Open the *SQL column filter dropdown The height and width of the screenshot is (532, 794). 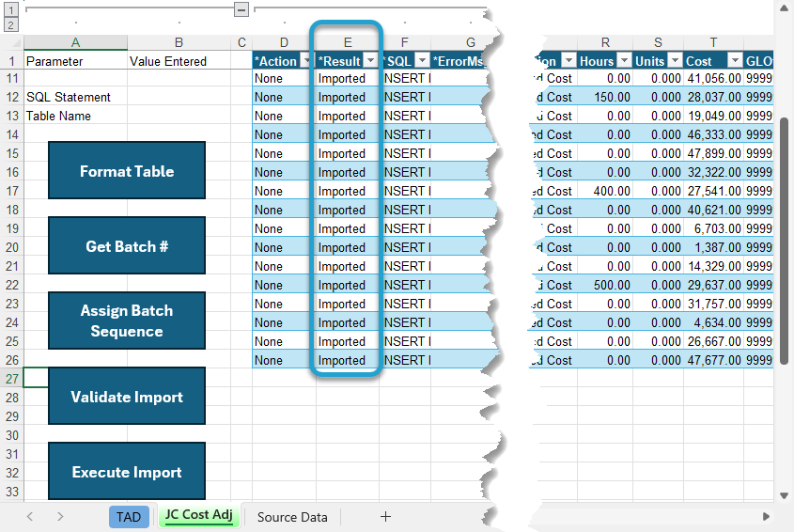click(x=422, y=61)
